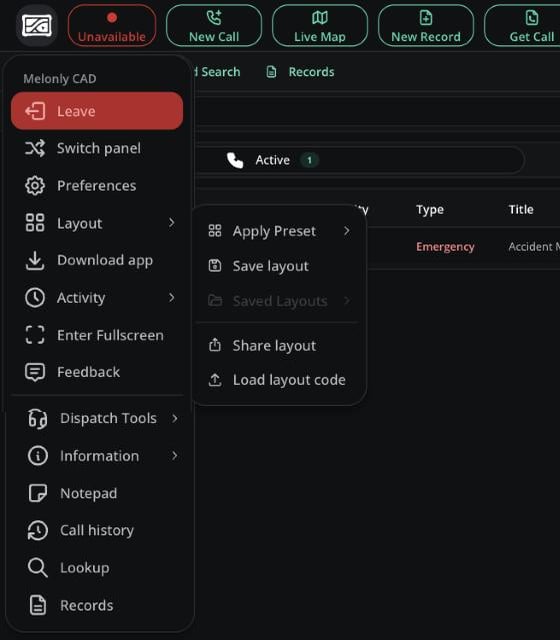
Task: Select Switch panel in the menu
Action: (97, 148)
